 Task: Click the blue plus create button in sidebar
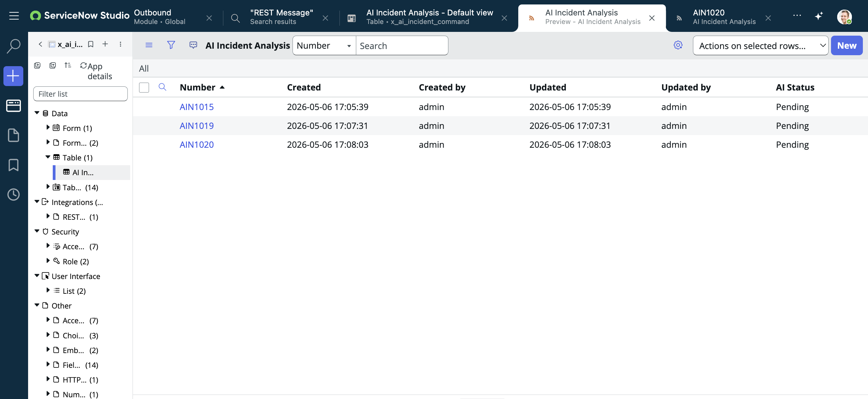point(13,76)
